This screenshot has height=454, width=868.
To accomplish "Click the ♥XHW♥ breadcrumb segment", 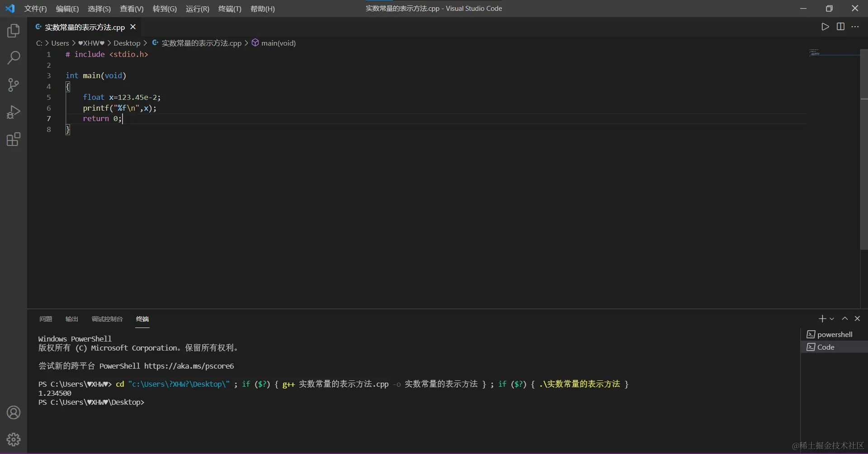I will [x=91, y=43].
